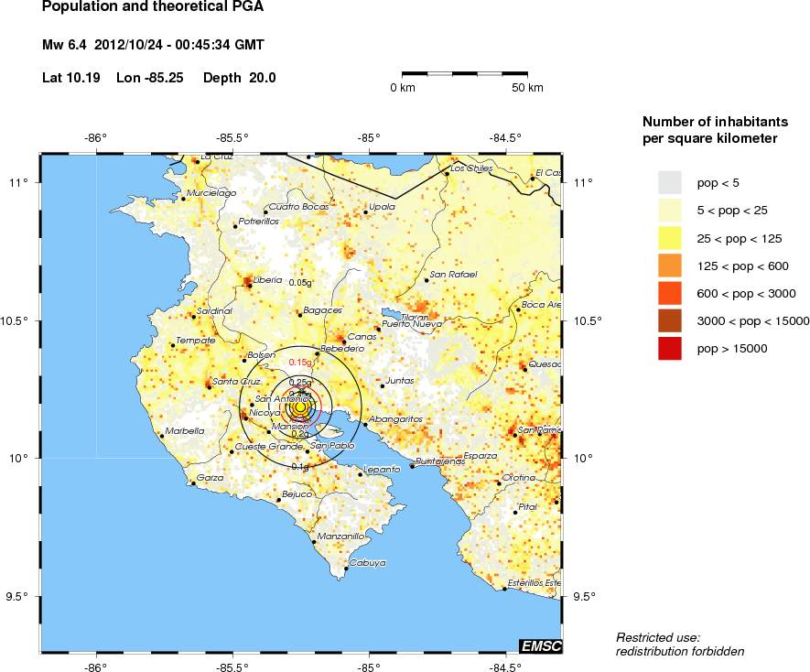Click the Bagaces town marker
Screen dimensions: 810x672
tap(299, 315)
